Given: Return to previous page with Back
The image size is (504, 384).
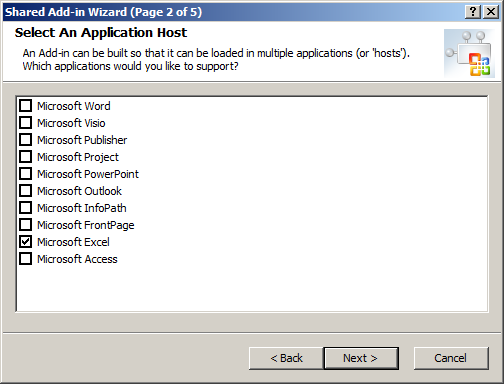Looking at the screenshot, I should [x=286, y=358].
